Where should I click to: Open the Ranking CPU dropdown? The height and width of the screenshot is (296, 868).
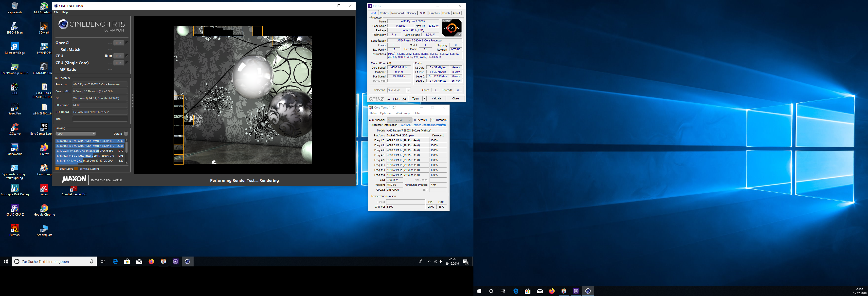point(75,134)
